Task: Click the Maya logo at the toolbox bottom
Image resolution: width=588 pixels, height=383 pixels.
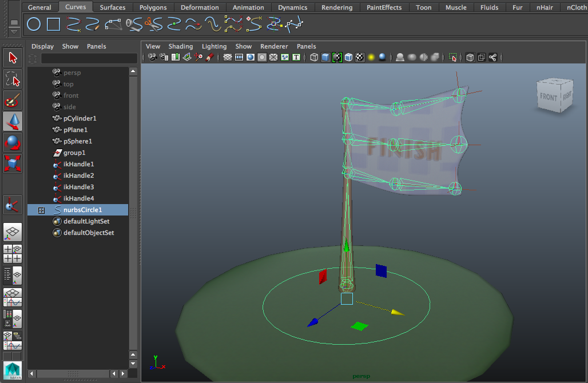Action: (13, 371)
